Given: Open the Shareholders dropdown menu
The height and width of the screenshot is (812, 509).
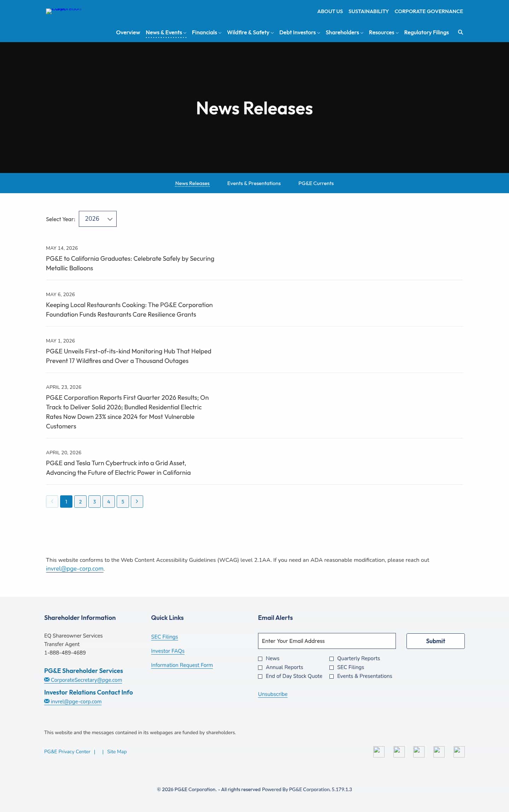Looking at the screenshot, I should coord(344,33).
